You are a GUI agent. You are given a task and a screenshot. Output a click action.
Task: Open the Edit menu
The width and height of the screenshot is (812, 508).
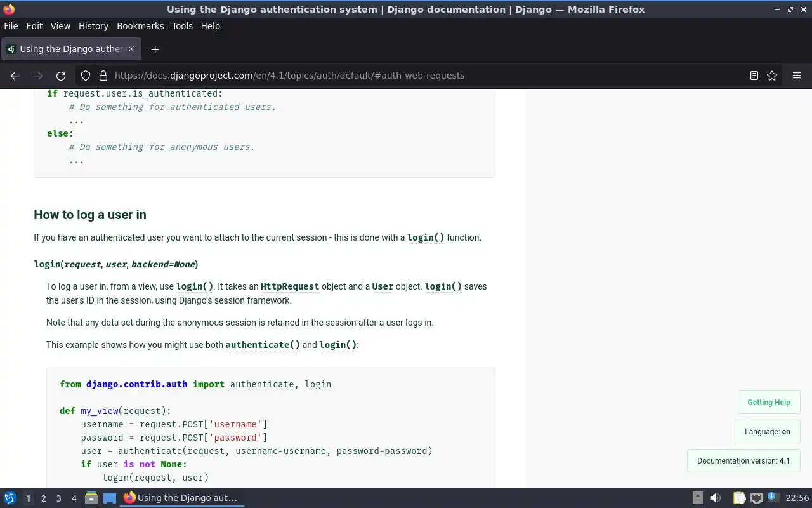34,26
